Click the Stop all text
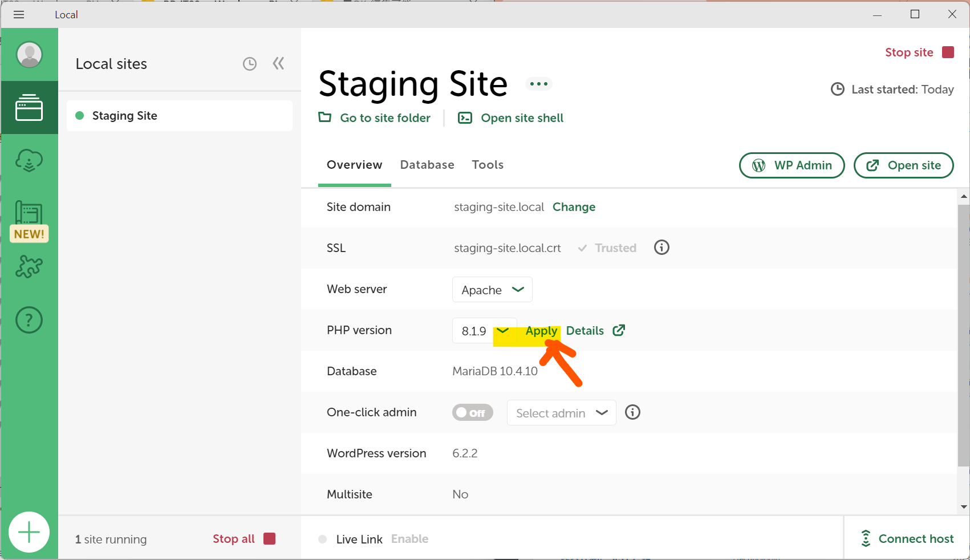 pyautogui.click(x=234, y=539)
